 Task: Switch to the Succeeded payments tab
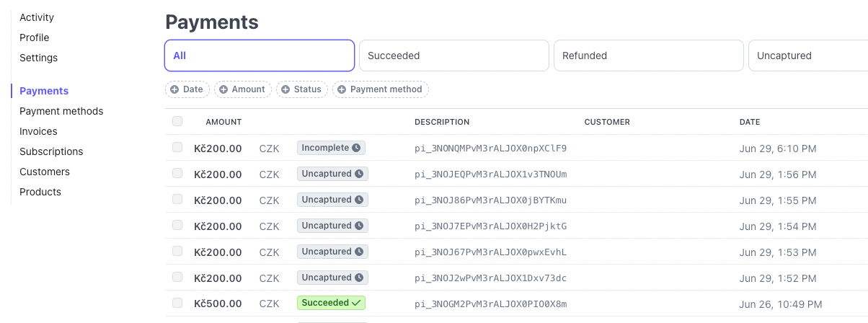pyautogui.click(x=454, y=56)
